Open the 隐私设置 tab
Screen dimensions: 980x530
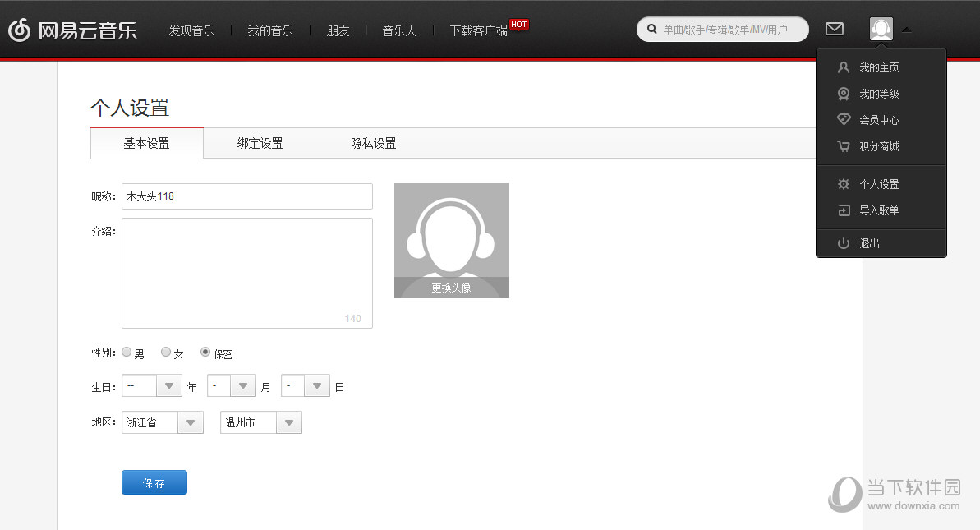pos(371,143)
